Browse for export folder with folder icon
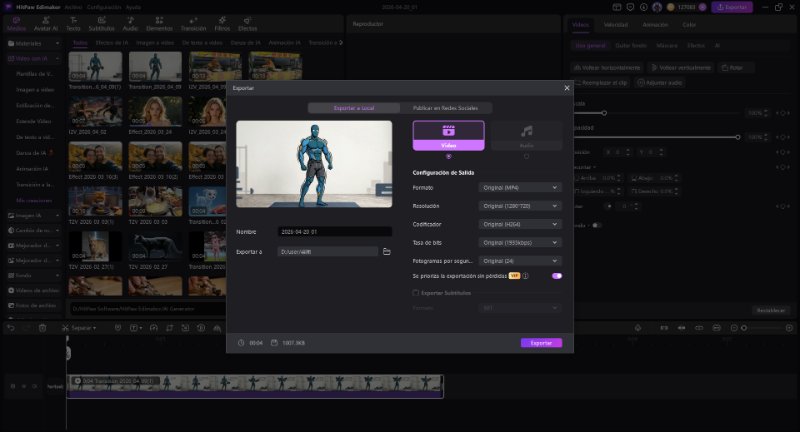Screen dimensions: 800x432 point(387,251)
